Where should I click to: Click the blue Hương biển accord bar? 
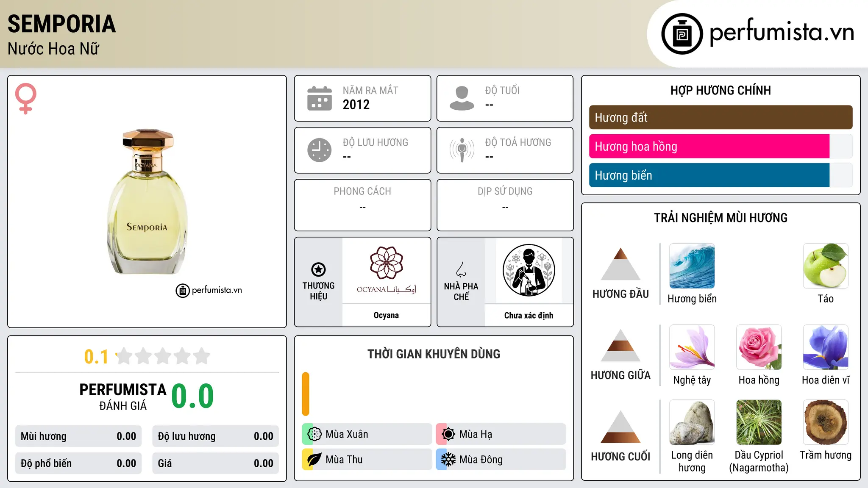pyautogui.click(x=709, y=175)
